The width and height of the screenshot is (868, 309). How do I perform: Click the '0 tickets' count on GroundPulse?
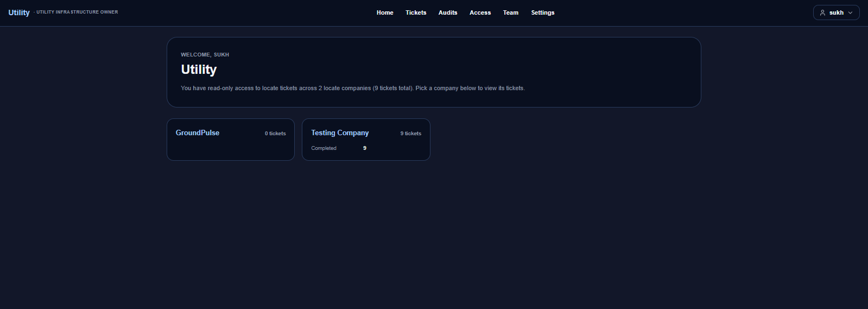pyautogui.click(x=275, y=134)
